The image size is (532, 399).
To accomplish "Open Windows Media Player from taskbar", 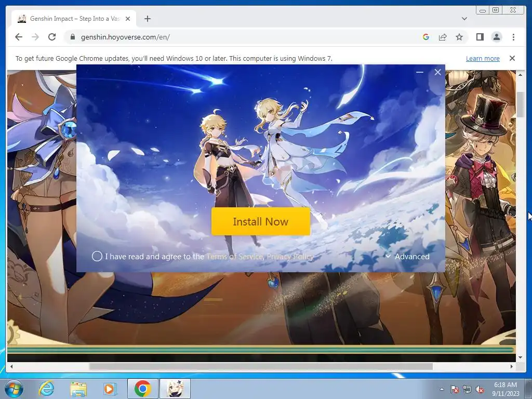I will (x=109, y=389).
